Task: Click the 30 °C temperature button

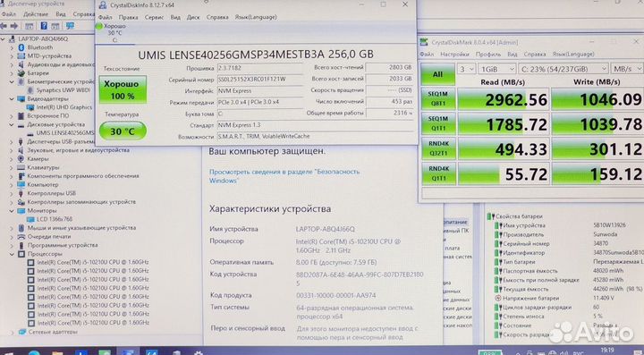Action: coord(123,131)
